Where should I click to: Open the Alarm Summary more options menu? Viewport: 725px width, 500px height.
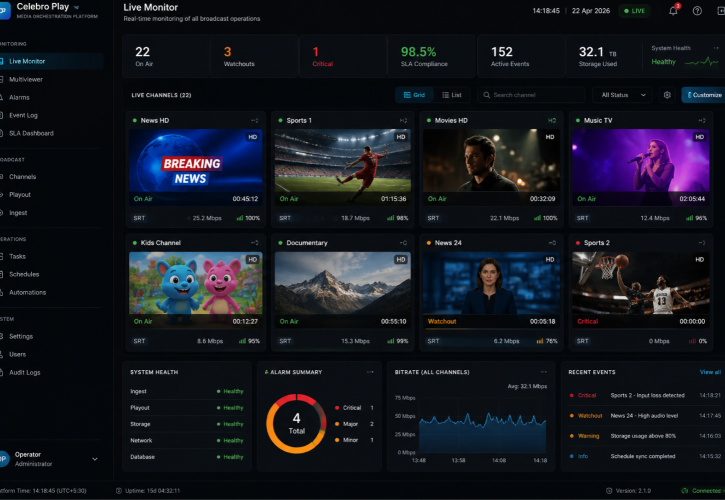(x=370, y=372)
